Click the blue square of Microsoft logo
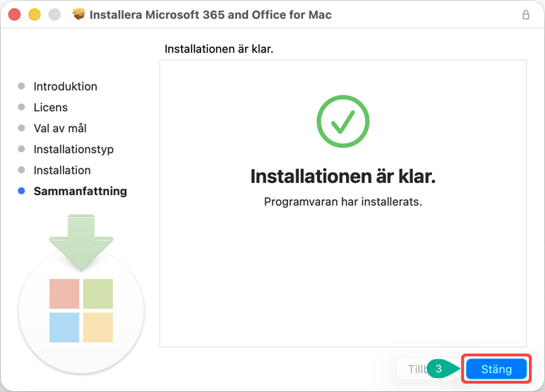The width and height of the screenshot is (545, 392). pos(64,327)
